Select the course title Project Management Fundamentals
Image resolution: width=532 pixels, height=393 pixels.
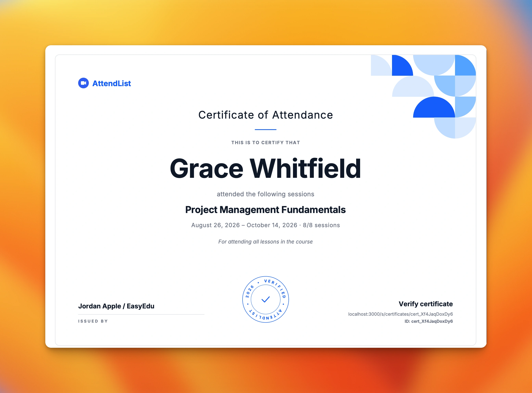266,210
